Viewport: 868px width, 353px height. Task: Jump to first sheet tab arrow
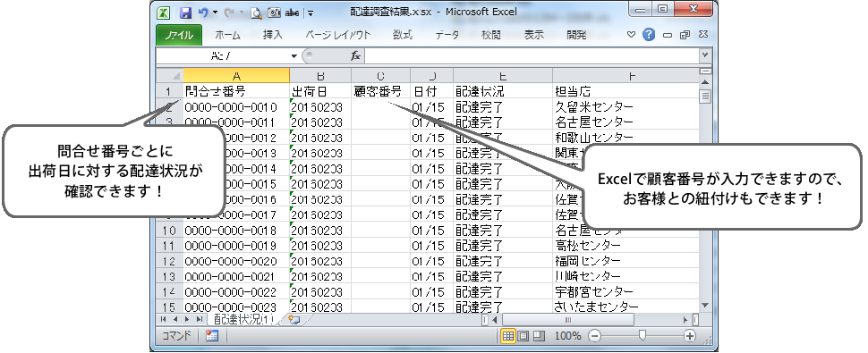point(164,320)
